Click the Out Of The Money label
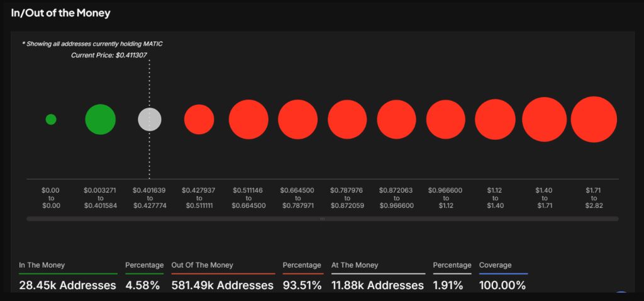Image resolution: width=644 pixels, height=301 pixels. [x=203, y=265]
